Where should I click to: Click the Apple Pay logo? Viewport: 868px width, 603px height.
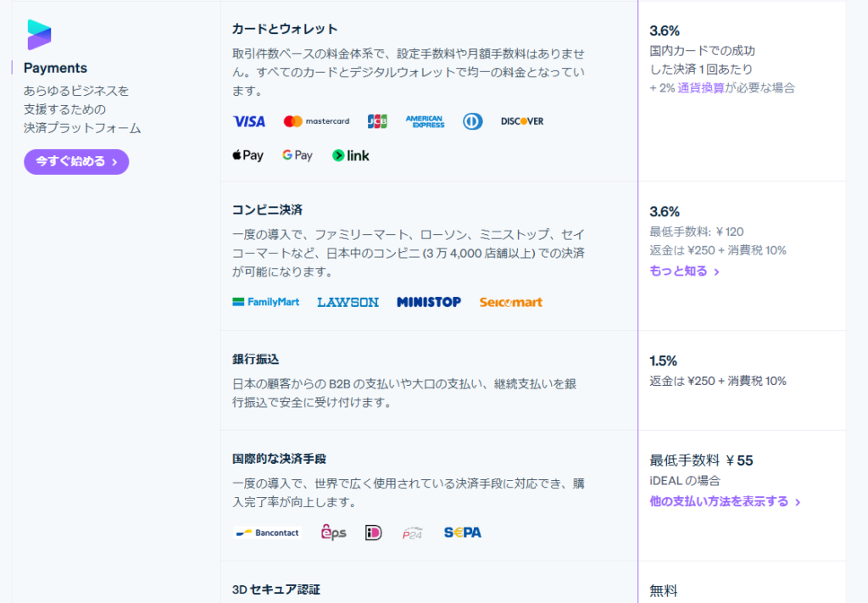click(248, 155)
